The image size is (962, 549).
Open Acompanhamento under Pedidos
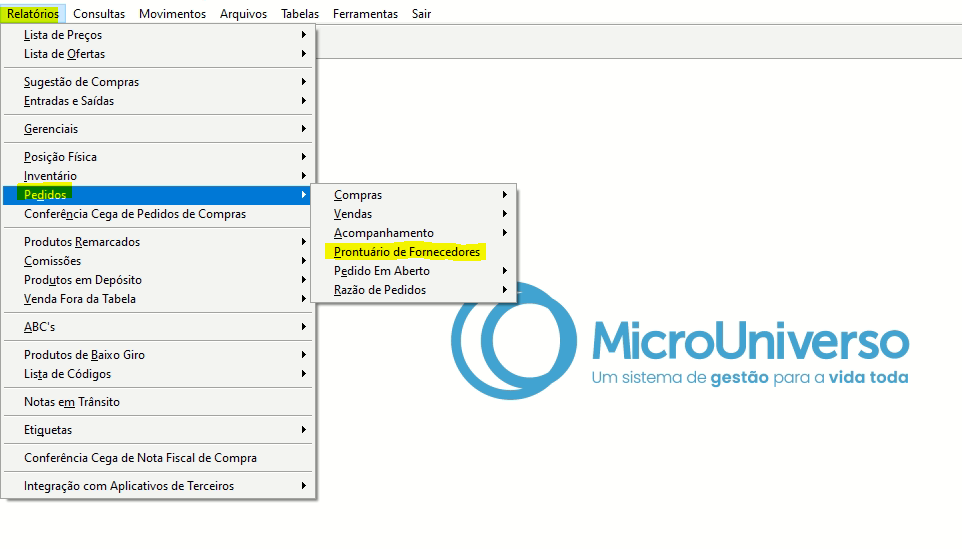tap(414, 233)
